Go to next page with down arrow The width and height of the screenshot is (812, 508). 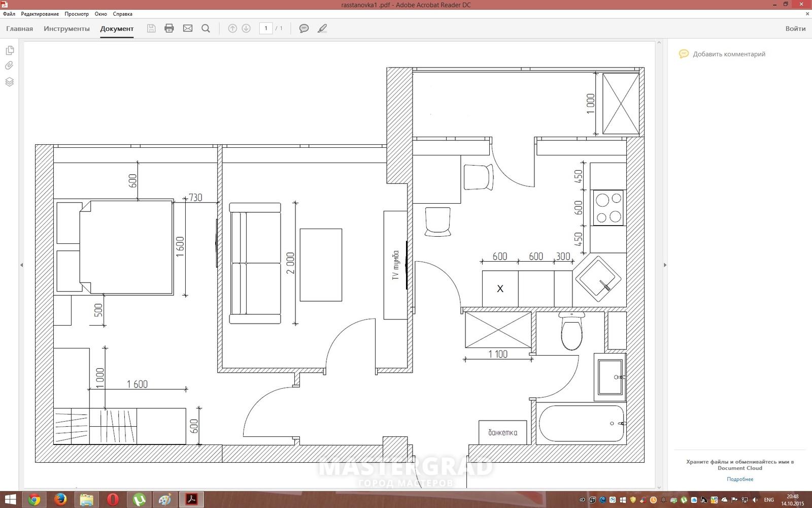click(x=246, y=28)
